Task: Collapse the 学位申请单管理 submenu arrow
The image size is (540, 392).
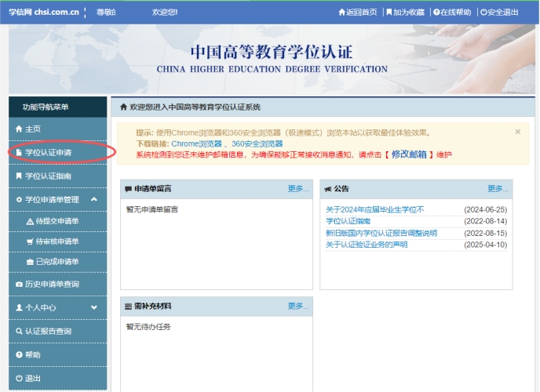Action: 94,200
